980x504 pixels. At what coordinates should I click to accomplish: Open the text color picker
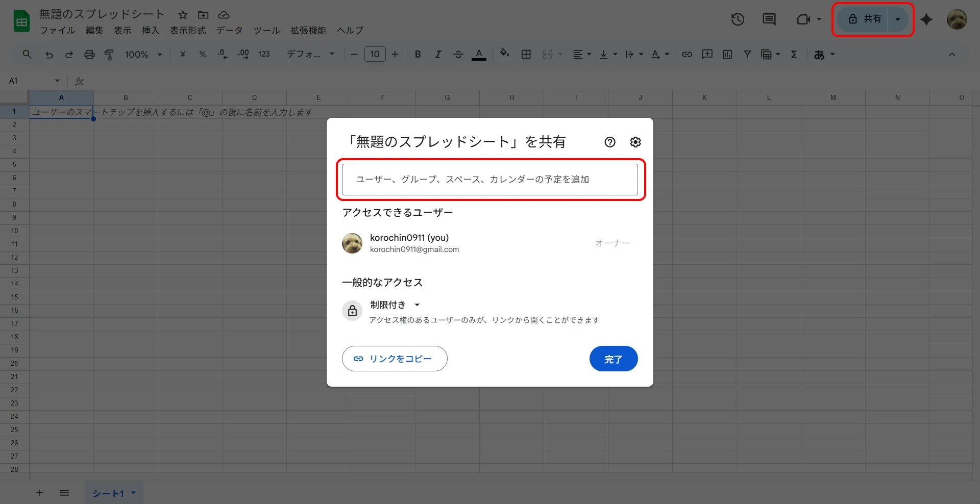coord(478,55)
